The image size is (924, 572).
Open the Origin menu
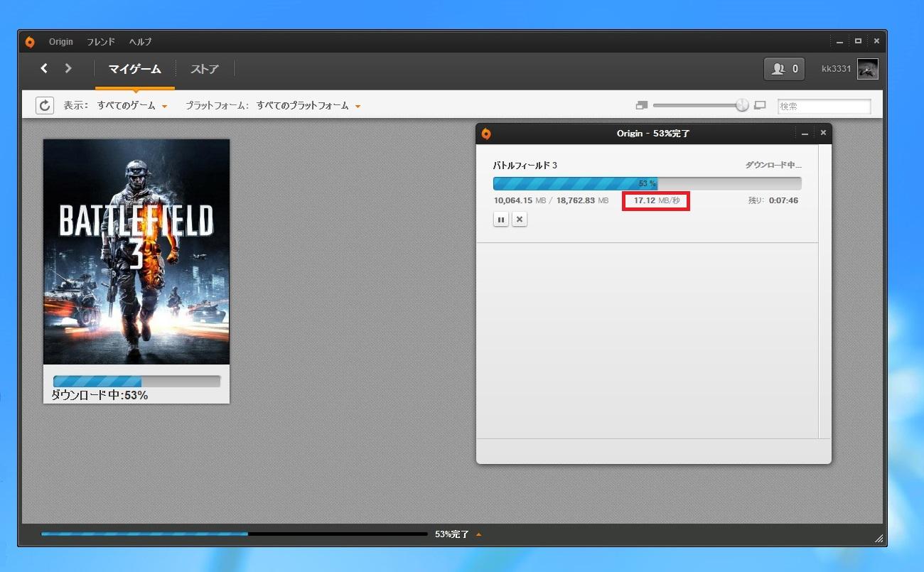click(61, 42)
